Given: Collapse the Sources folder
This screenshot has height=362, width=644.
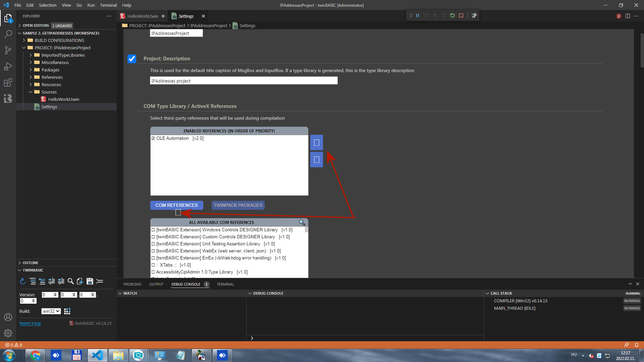Looking at the screenshot, I should 31,92.
